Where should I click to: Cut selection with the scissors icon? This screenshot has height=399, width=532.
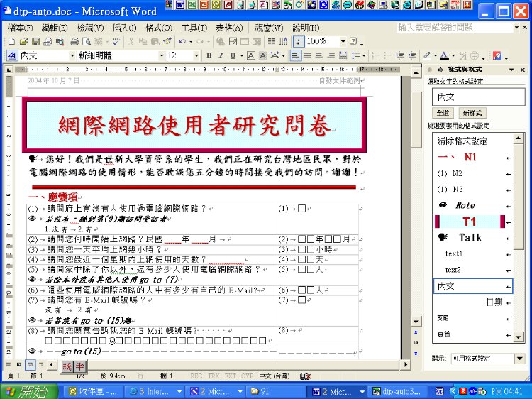131,41
